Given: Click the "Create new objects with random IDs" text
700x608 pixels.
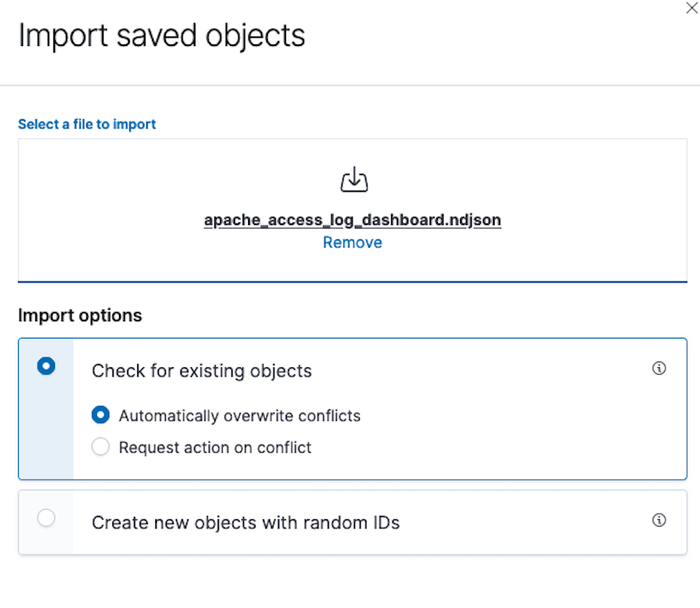Looking at the screenshot, I should [246, 523].
